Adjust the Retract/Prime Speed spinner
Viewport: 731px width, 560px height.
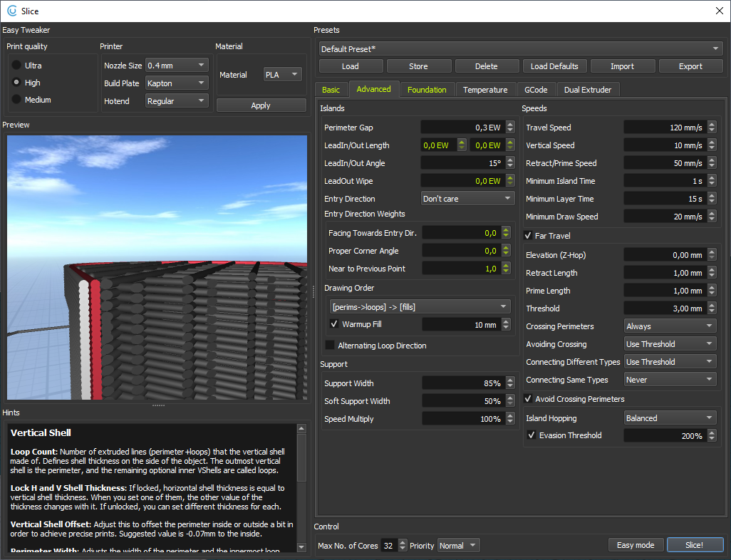point(712,163)
